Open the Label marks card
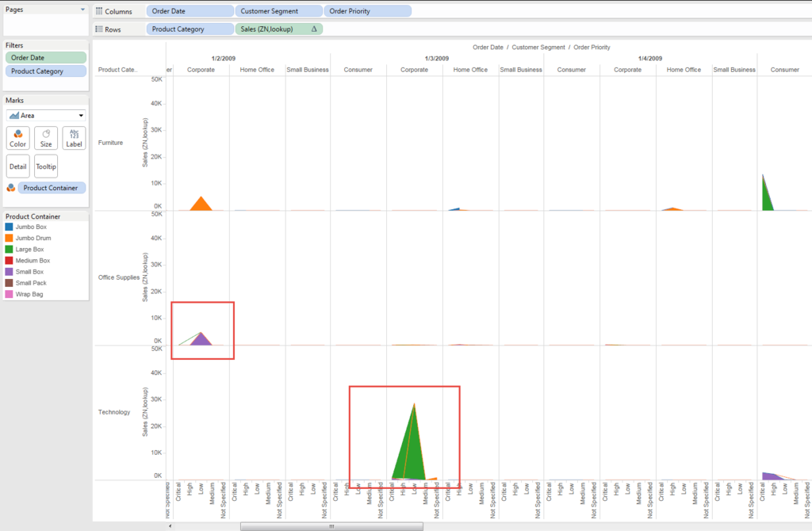Viewport: 812px width, 531px height. tap(74, 138)
